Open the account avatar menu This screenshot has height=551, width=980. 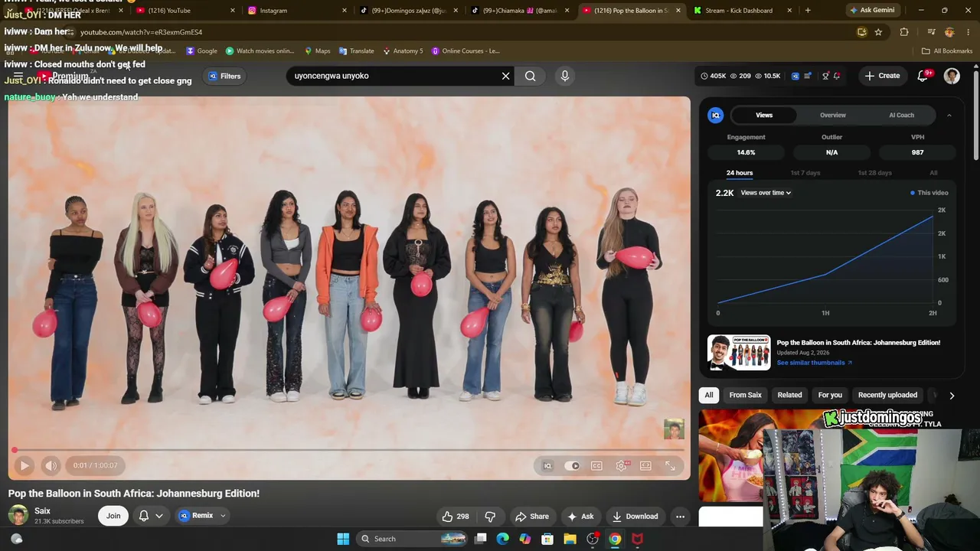pos(952,76)
